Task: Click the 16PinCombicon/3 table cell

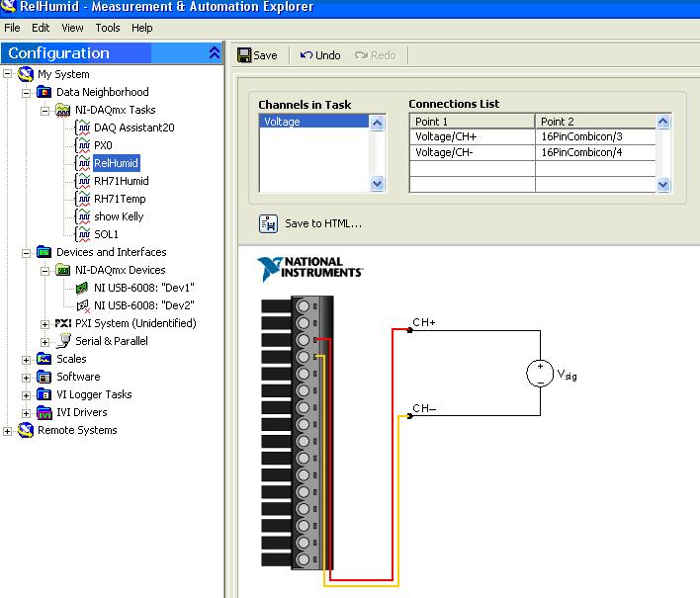Action: [593, 136]
